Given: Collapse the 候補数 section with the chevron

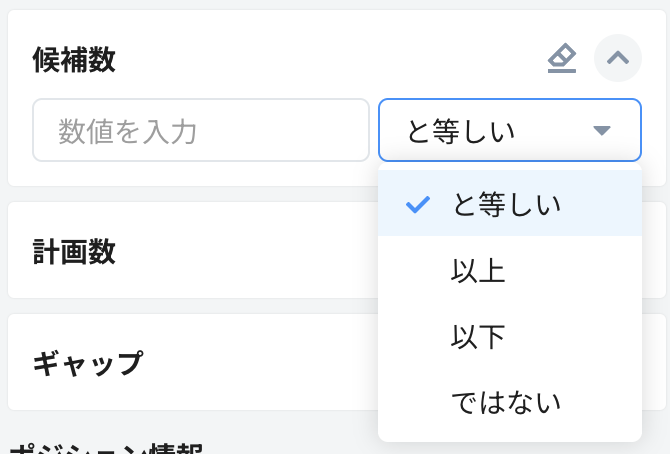Looking at the screenshot, I should [x=618, y=59].
